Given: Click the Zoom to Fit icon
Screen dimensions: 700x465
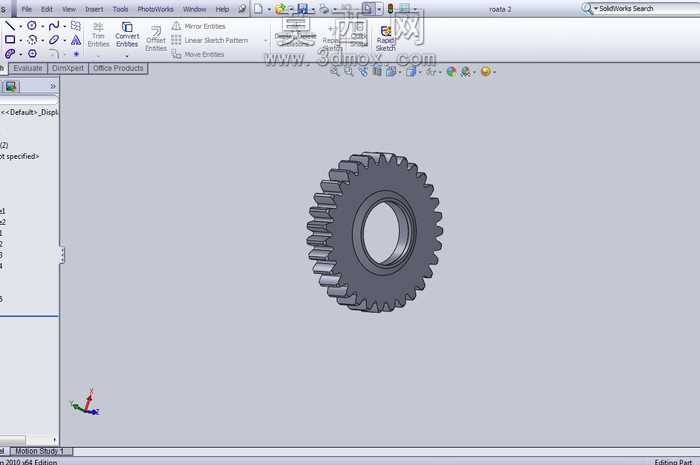Looking at the screenshot, I should [x=334, y=71].
